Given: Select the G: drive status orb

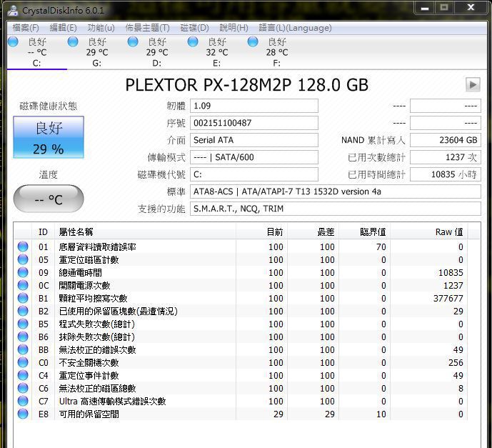Looking at the screenshot, I should click(73, 41).
